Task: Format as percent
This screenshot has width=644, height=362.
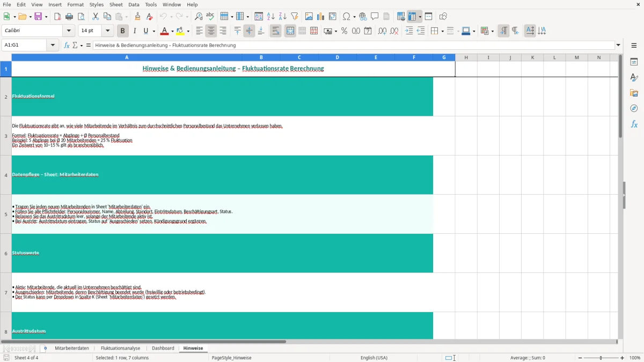Action: tap(344, 31)
